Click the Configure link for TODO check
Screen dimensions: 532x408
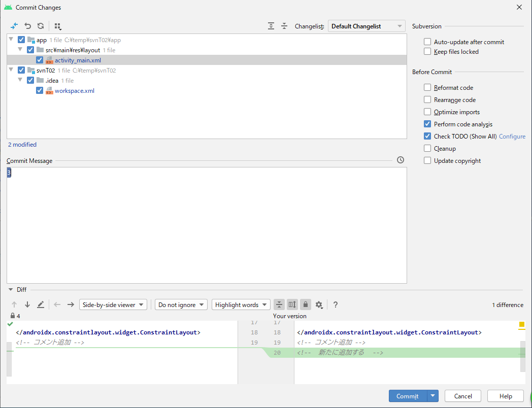click(x=512, y=137)
